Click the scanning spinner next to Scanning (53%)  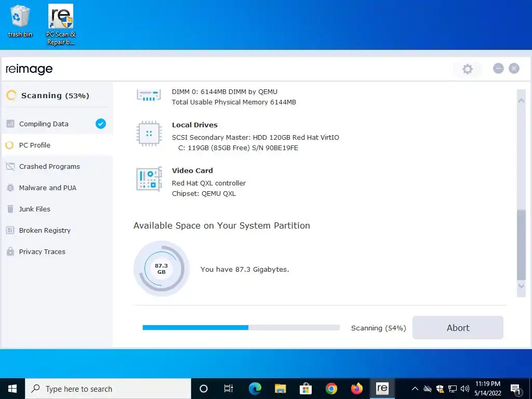(11, 96)
